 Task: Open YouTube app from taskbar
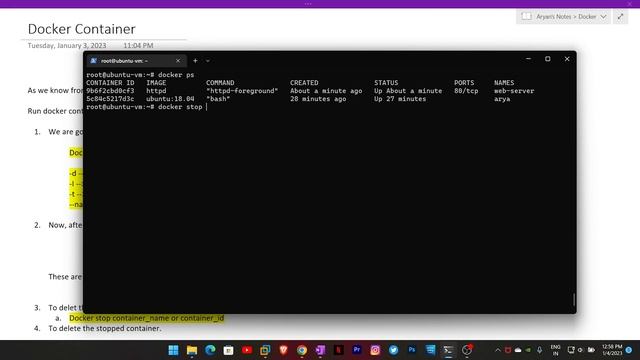pyautogui.click(x=247, y=350)
